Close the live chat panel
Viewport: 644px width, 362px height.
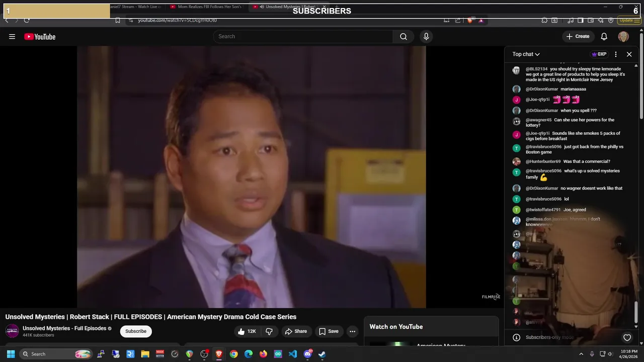629,54
